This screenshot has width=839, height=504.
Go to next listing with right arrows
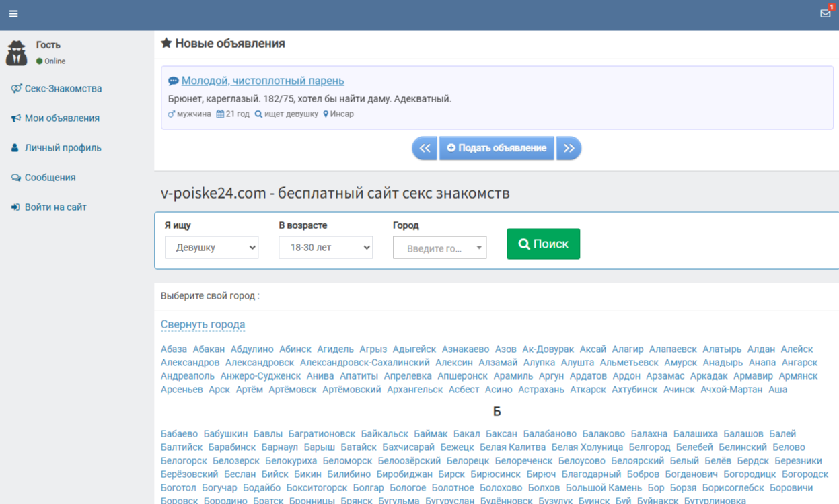click(x=569, y=148)
